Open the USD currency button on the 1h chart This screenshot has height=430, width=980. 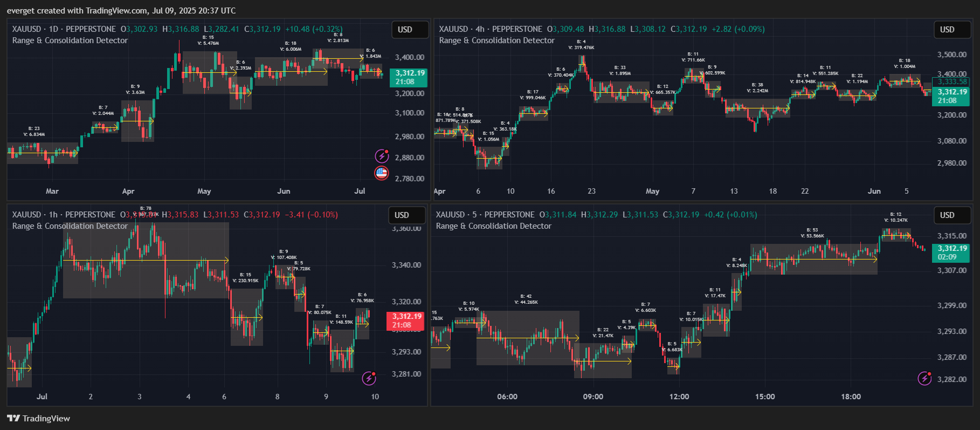tap(406, 215)
